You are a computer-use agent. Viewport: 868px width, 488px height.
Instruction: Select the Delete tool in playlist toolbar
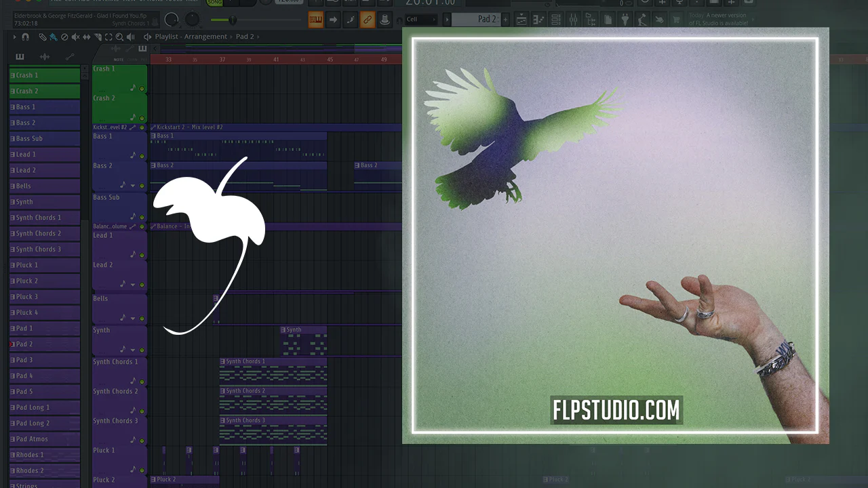64,37
